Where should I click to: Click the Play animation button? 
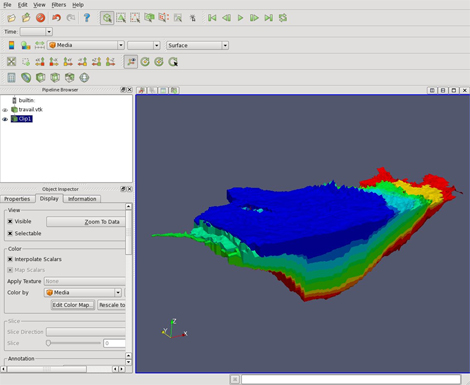[240, 18]
